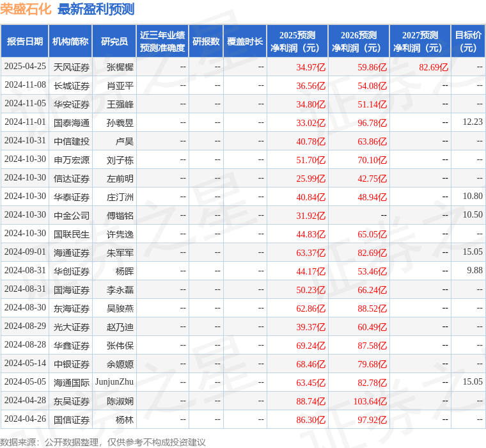Click the 2026 forecast 96.78亿
486x448 pixels.
coord(372,123)
